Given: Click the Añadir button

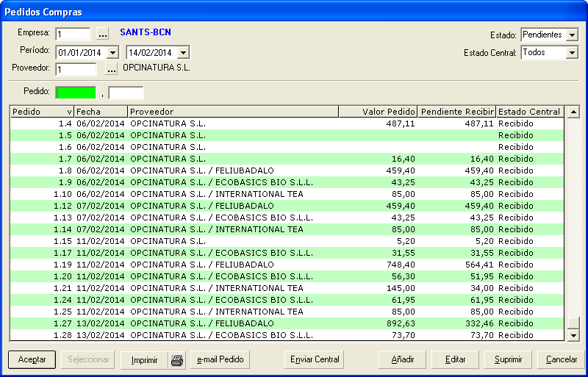Looking at the screenshot, I should [x=402, y=360].
